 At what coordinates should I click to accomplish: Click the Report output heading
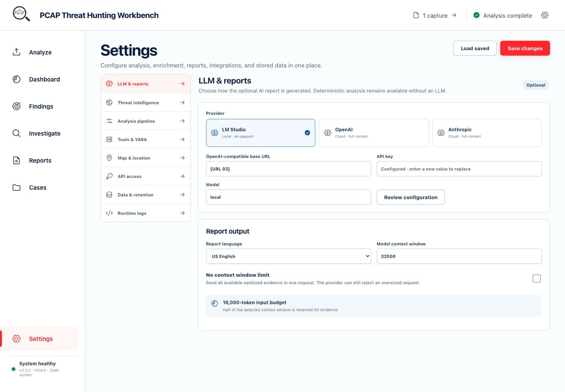tap(228, 231)
